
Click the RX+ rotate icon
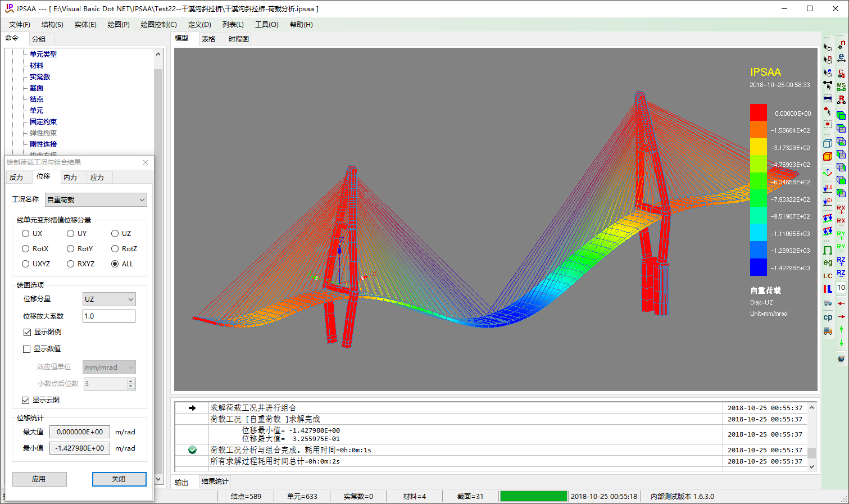tap(841, 209)
